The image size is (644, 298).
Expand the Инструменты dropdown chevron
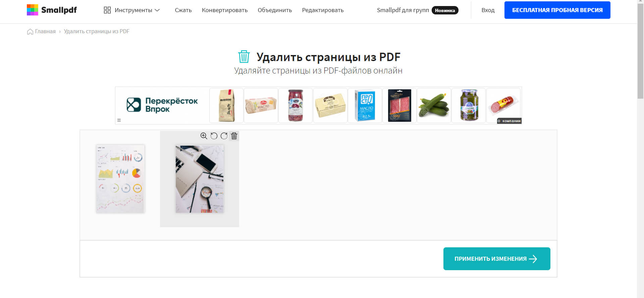(157, 10)
